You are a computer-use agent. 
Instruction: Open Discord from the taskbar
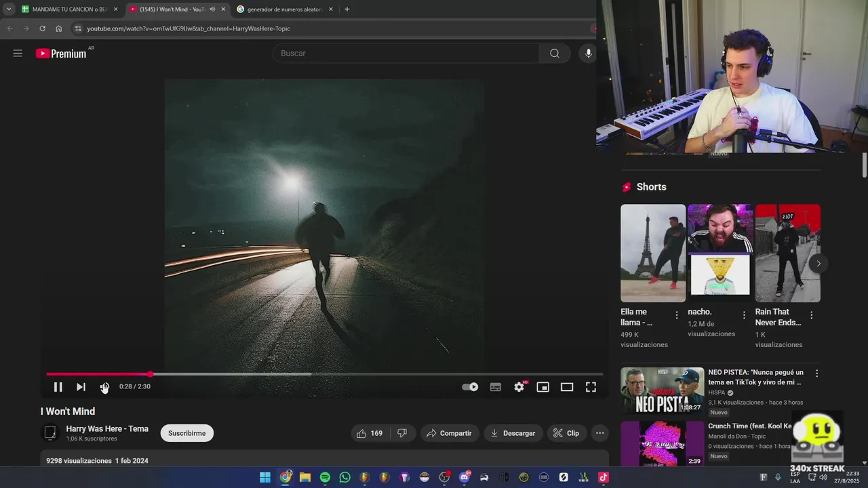pyautogui.click(x=465, y=477)
